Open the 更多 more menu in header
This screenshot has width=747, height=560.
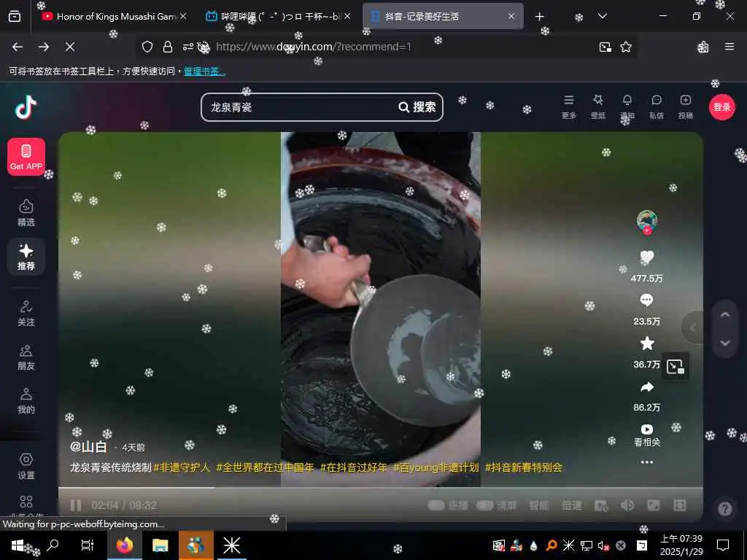coord(569,106)
